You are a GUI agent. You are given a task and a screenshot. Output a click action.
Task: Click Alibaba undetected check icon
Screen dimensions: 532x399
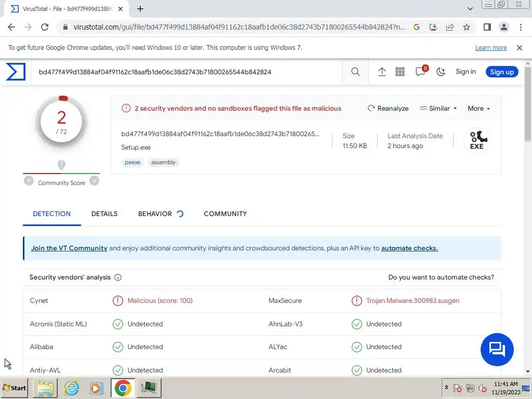pos(118,347)
